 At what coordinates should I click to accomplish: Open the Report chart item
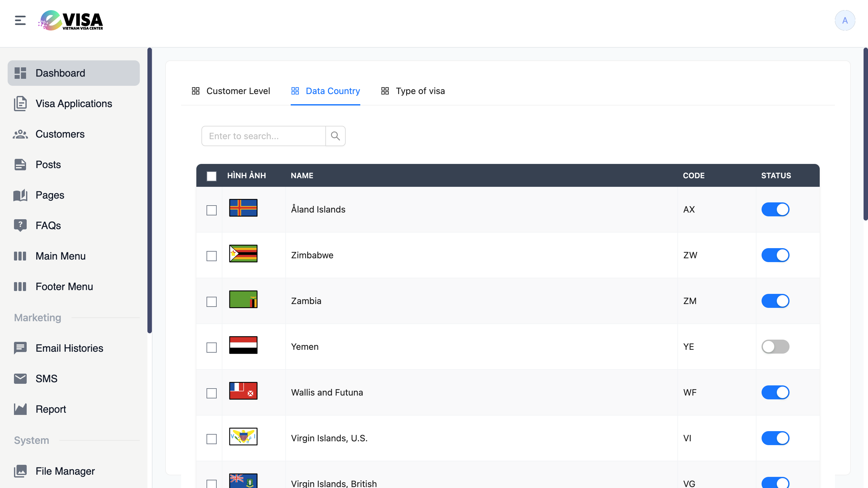[x=20, y=409]
